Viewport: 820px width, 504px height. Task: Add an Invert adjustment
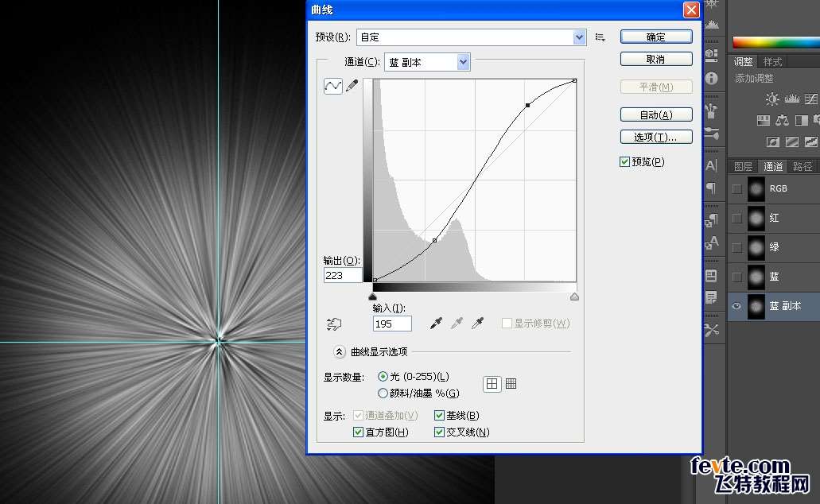pyautogui.click(x=773, y=142)
